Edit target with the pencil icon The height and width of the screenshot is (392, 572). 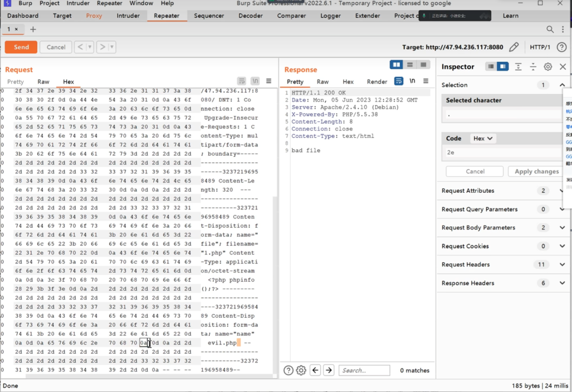(x=514, y=47)
